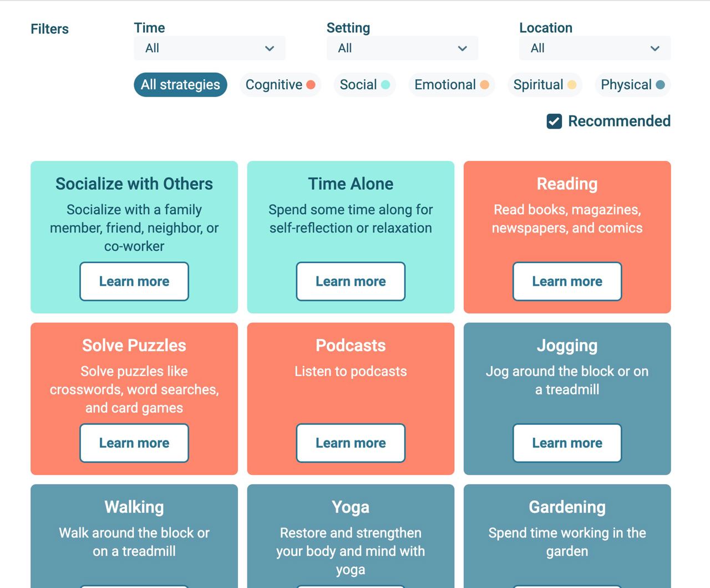Click the red dot on Cognitive filter

point(311,85)
